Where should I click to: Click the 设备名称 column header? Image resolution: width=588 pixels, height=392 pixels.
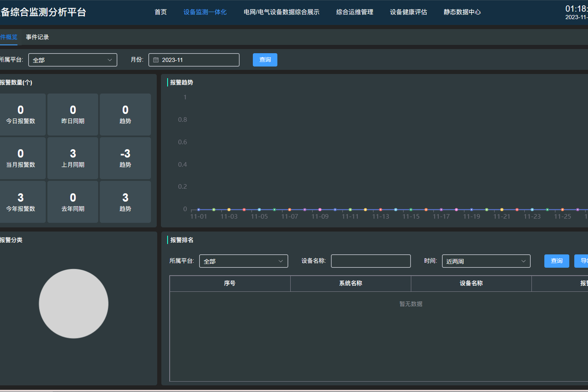click(x=471, y=284)
